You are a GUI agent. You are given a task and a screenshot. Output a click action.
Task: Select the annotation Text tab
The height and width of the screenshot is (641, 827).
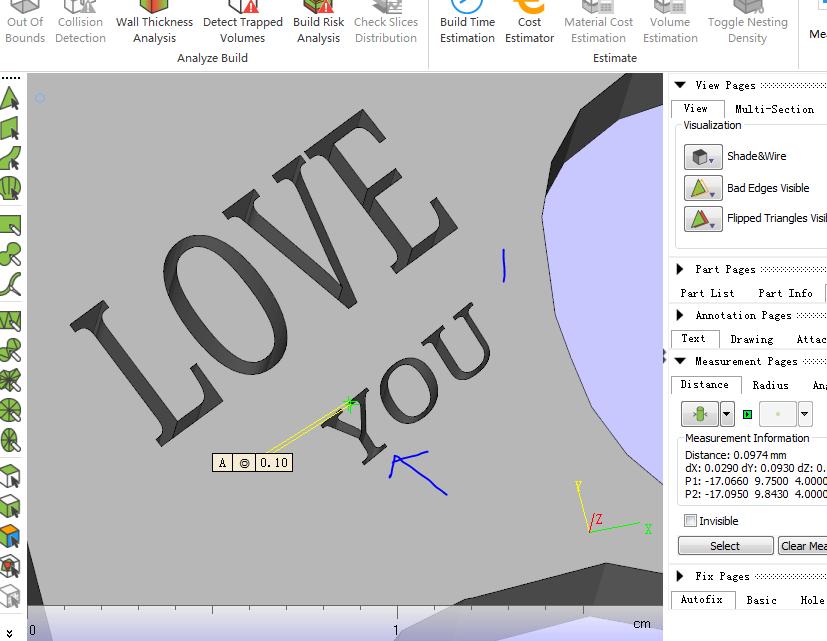[693, 339]
